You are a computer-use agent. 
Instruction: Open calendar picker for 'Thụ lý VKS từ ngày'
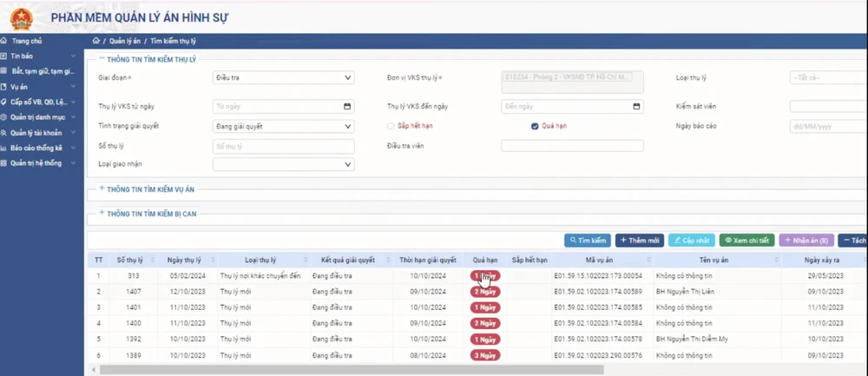[x=347, y=107]
